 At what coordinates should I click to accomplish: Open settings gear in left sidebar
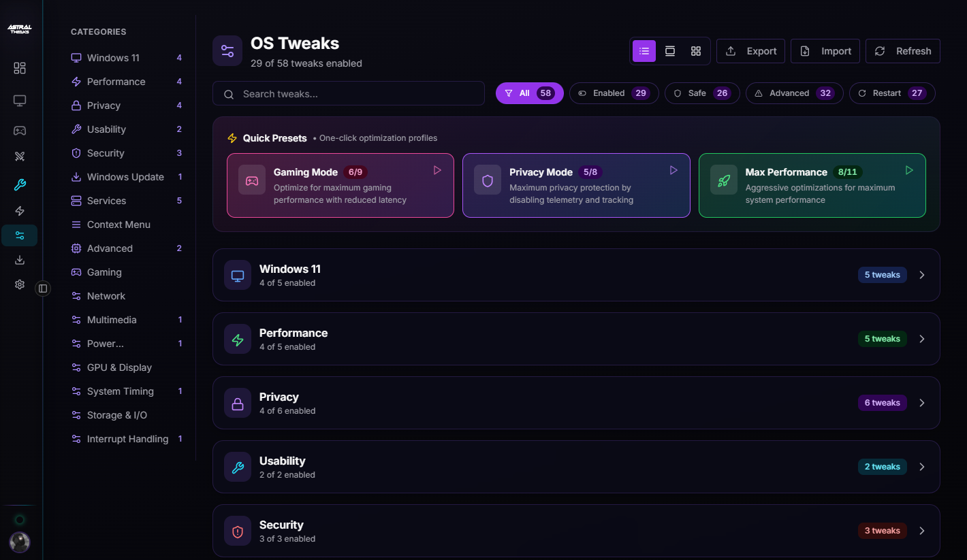tap(20, 284)
